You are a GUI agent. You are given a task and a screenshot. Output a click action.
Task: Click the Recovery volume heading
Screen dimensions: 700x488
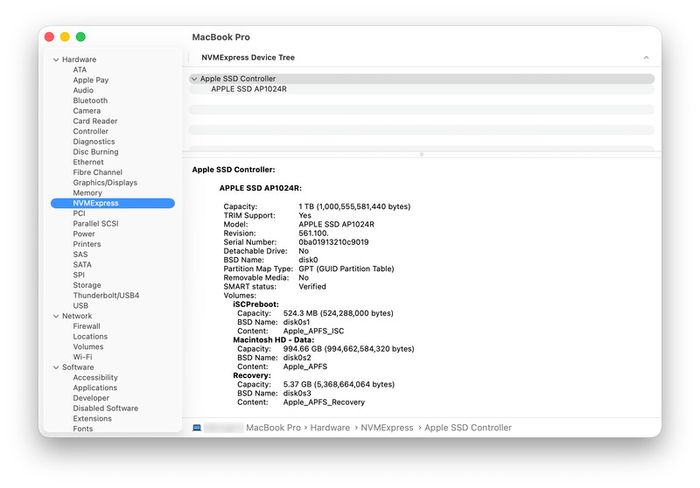[252, 376]
